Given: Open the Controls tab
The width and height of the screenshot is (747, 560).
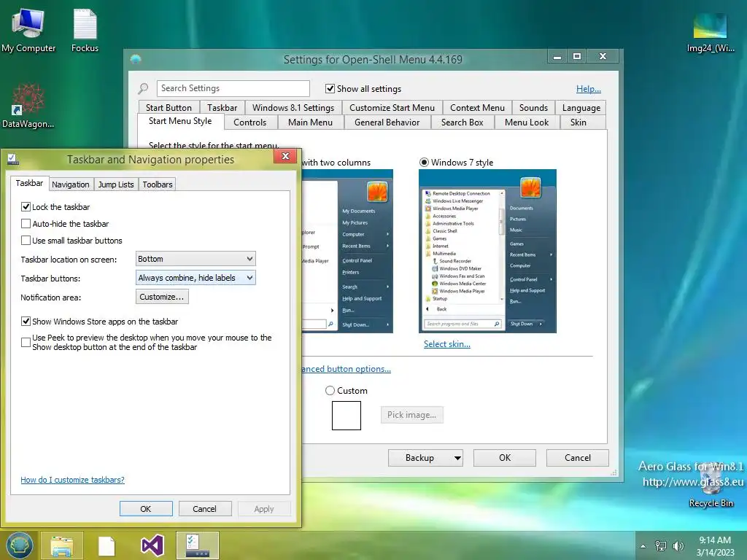Looking at the screenshot, I should 250,122.
